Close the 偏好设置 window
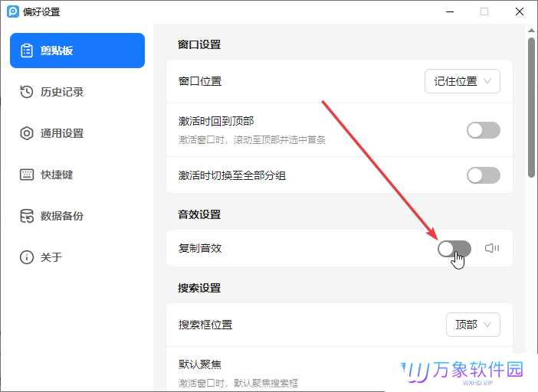This screenshot has width=538, height=392. click(x=520, y=11)
